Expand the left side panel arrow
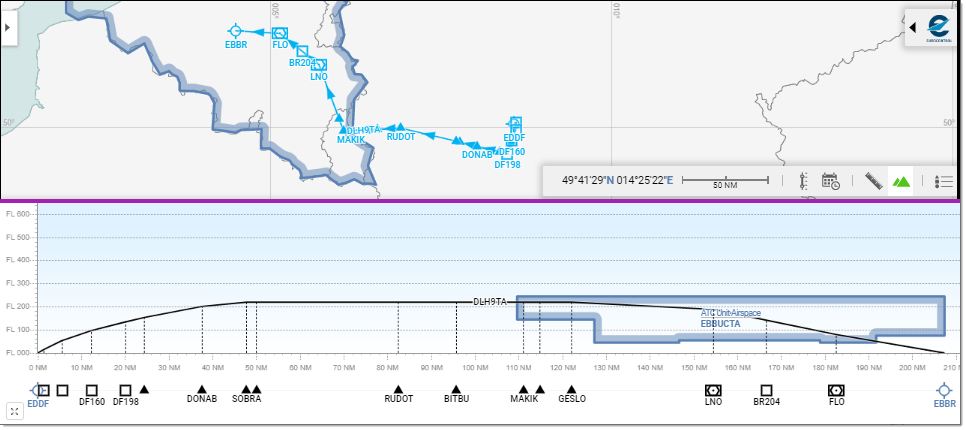 point(8,28)
